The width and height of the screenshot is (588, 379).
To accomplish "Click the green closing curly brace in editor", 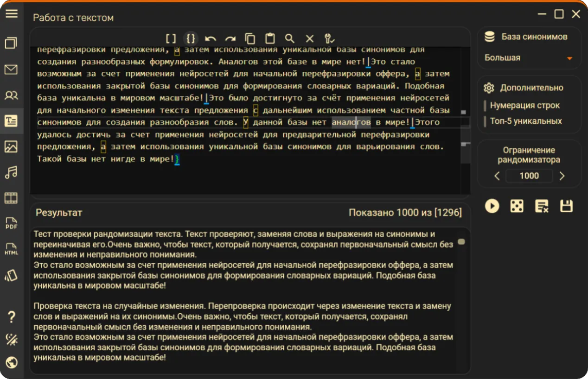I will (177, 159).
